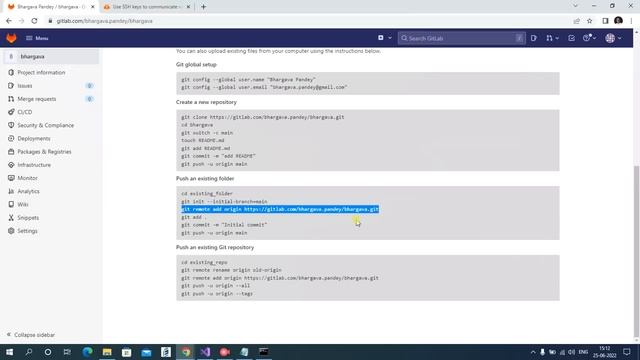The width and height of the screenshot is (640, 360).
Task: Expand the merge requests navbar dropdown arrow
Action: [x=557, y=38]
